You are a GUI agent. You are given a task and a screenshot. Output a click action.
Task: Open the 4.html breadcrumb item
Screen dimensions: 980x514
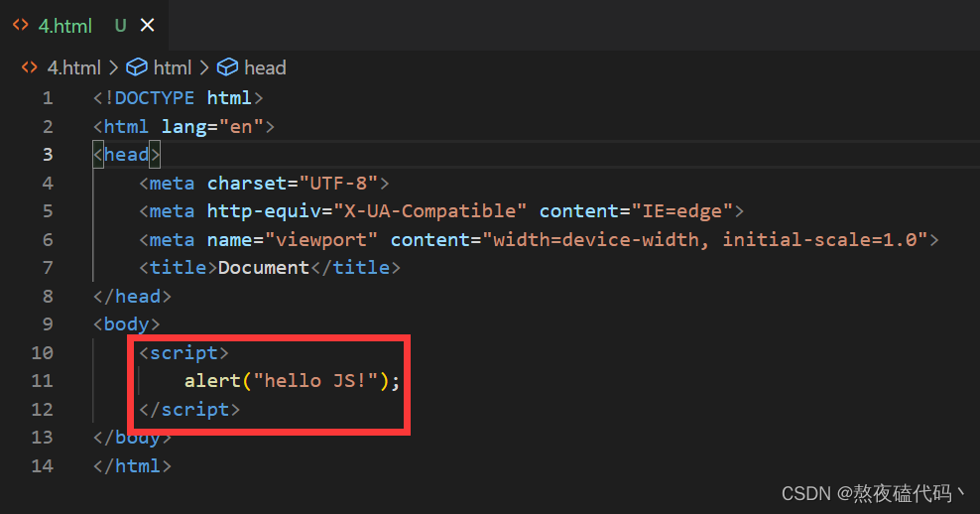[x=73, y=67]
